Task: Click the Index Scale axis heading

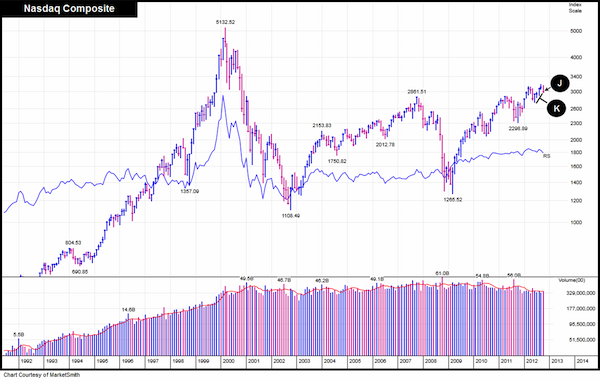Action: pos(575,8)
